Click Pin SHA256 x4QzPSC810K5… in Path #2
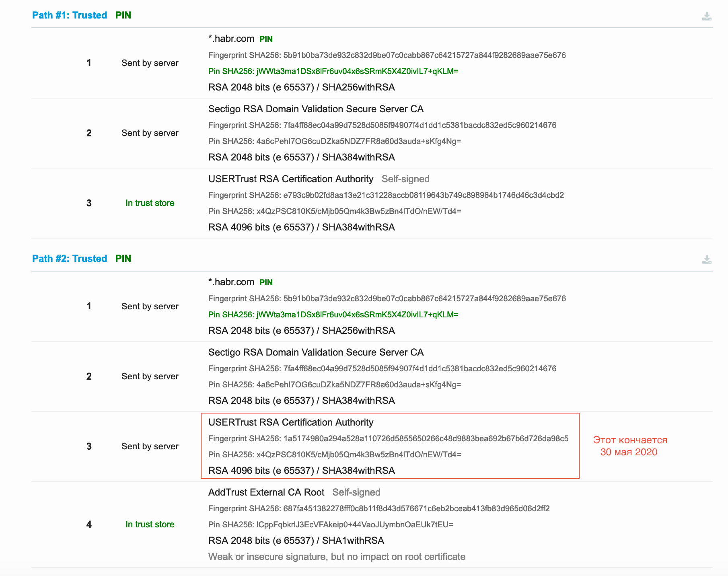The height and width of the screenshot is (576, 728). pos(335,455)
